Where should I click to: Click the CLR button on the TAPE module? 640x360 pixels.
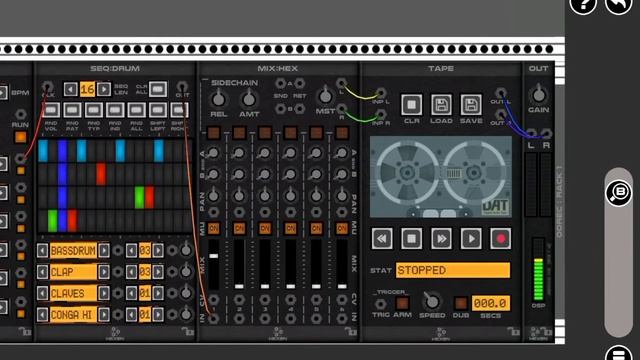pyautogui.click(x=411, y=105)
